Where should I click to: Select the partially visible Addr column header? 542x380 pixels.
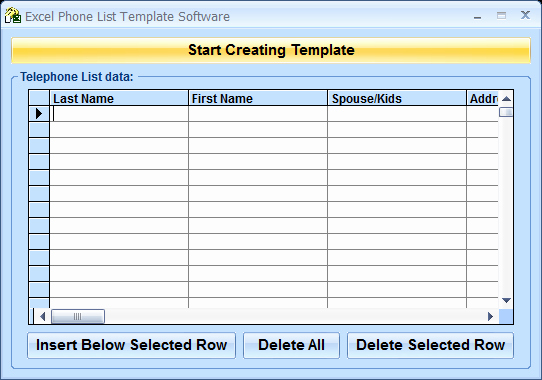click(483, 98)
